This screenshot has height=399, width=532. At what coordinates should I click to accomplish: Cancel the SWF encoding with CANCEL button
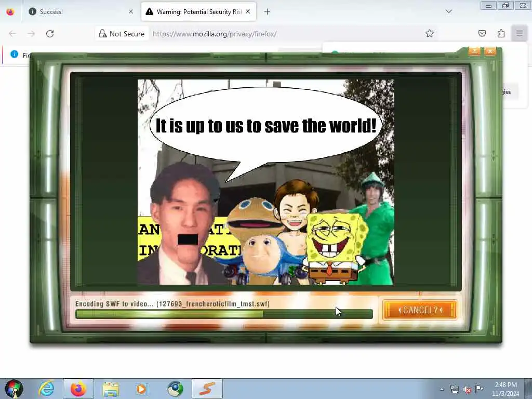420,310
